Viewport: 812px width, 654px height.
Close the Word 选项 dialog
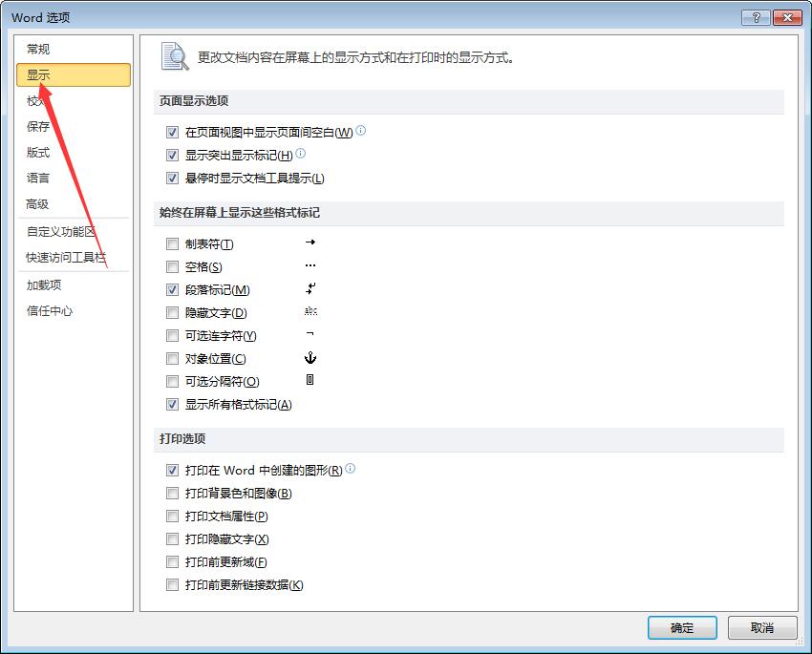[787, 17]
